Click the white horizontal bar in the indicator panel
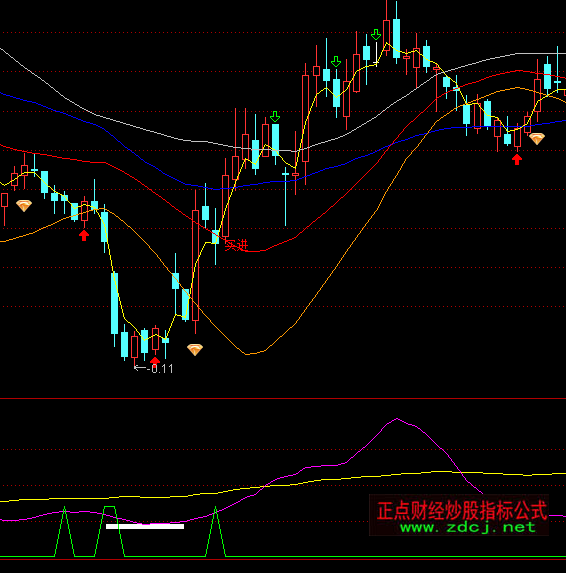Image resolution: width=566 pixels, height=573 pixels. 145,526
